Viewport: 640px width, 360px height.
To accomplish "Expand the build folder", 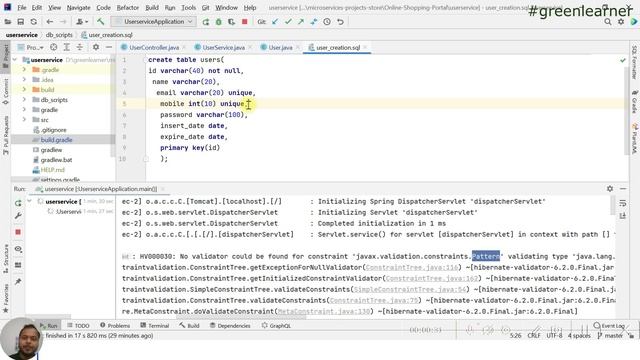I will pos(24,89).
